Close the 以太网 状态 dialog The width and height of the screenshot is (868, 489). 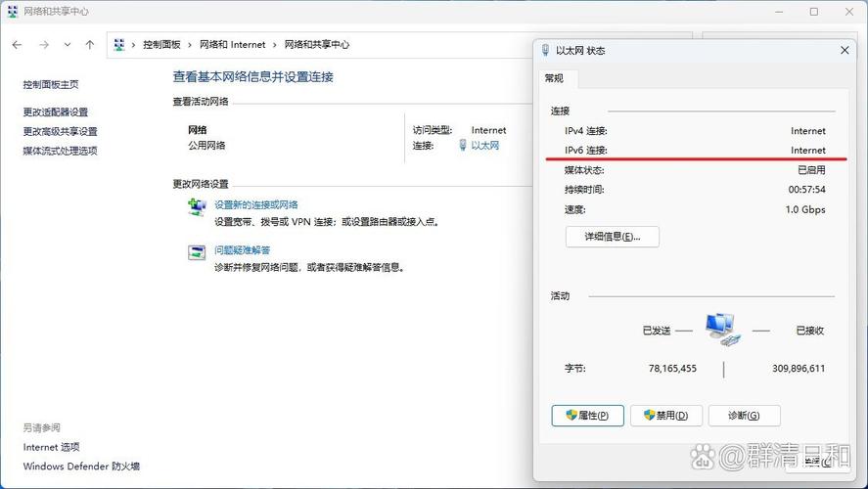(x=845, y=50)
